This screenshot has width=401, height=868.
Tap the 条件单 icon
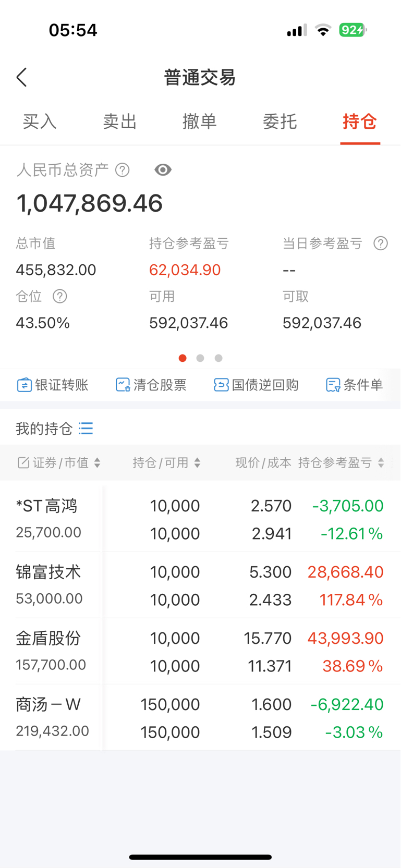tap(333, 385)
